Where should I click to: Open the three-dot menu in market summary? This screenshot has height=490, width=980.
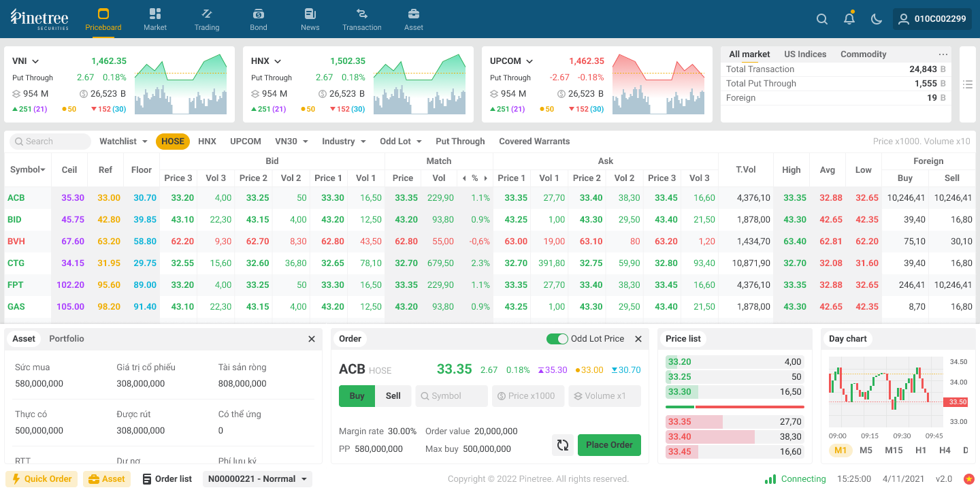[x=943, y=54]
